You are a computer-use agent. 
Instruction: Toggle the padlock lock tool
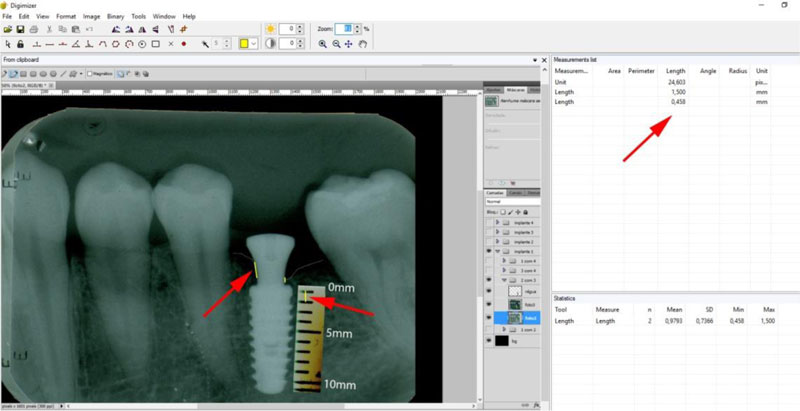(20, 44)
